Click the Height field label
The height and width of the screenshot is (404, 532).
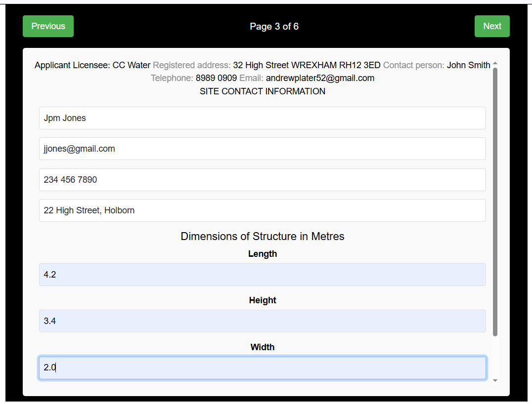tap(263, 300)
